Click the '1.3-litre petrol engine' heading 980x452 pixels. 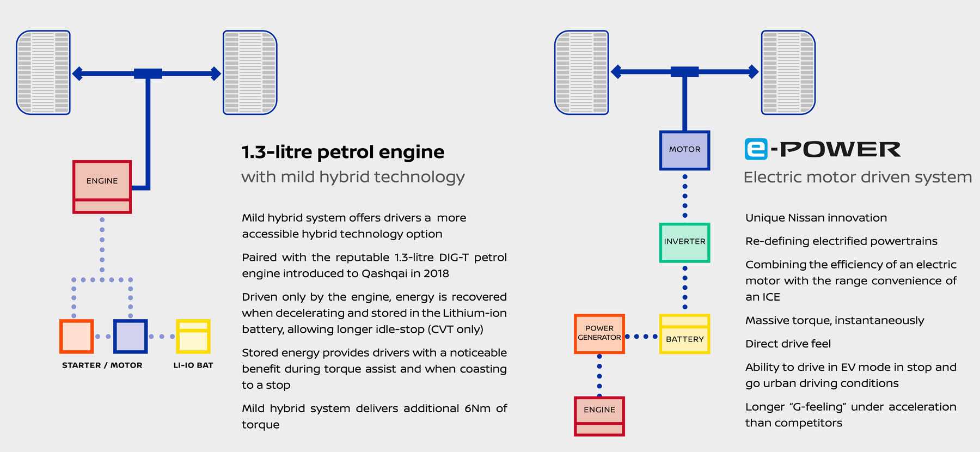pyautogui.click(x=343, y=152)
